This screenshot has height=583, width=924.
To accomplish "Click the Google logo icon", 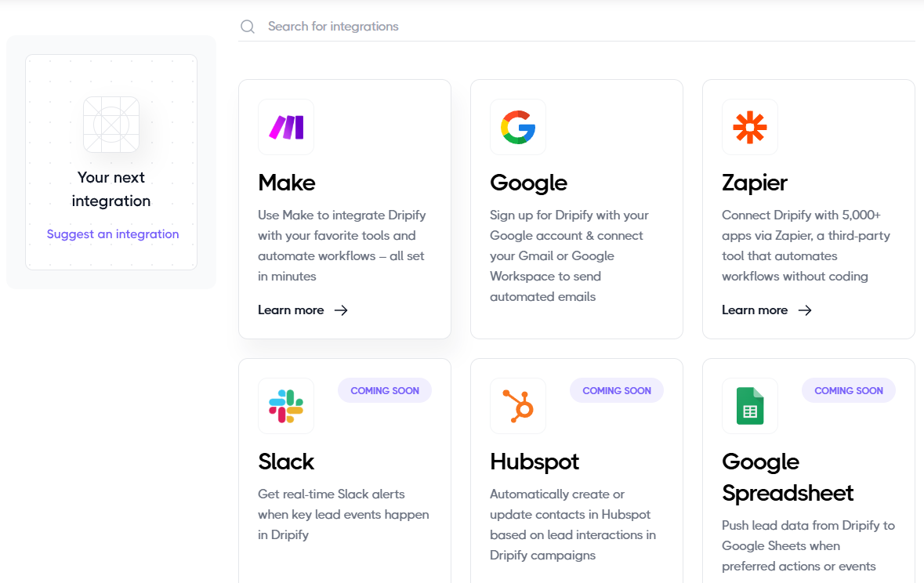I will tap(518, 127).
